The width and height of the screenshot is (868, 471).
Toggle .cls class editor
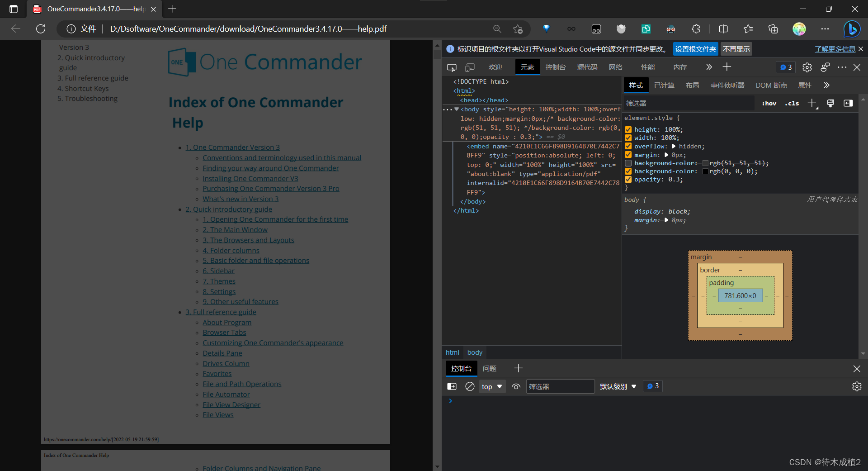coord(792,103)
